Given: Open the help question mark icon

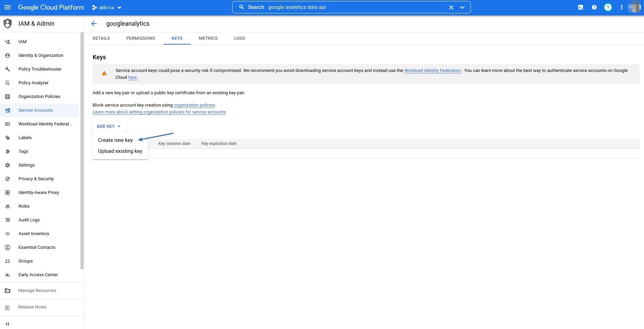Looking at the screenshot, I should pos(594,7).
